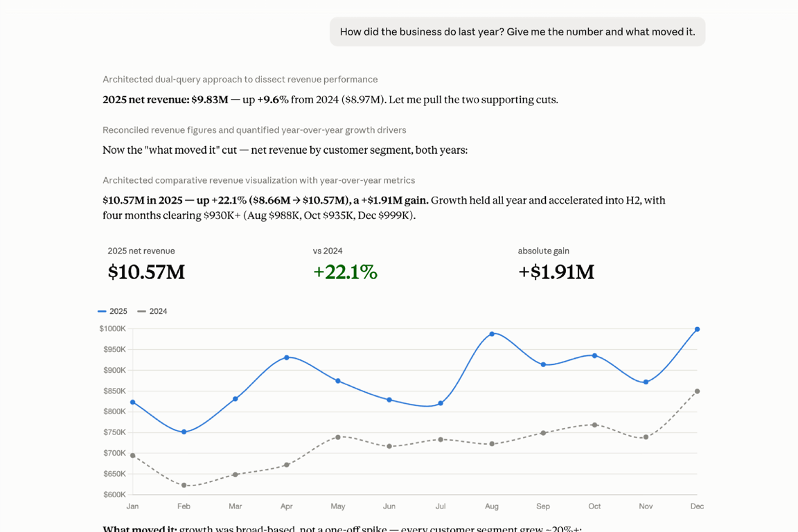Image resolution: width=798 pixels, height=532 pixels.
Task: Click the May 2024 gray data point
Action: click(x=338, y=437)
